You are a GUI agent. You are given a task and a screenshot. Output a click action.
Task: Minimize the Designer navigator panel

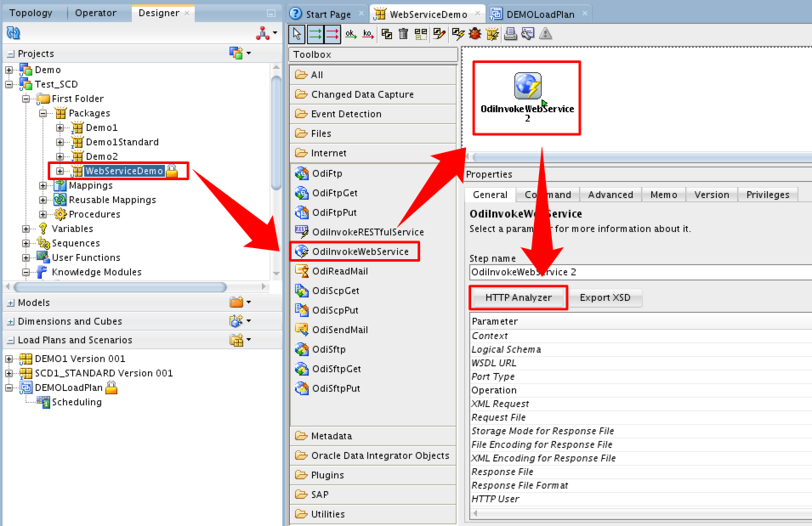point(271,13)
